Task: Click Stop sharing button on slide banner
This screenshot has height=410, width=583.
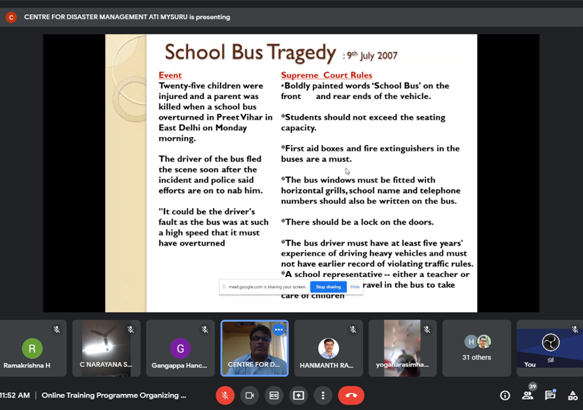Action: 328,287
